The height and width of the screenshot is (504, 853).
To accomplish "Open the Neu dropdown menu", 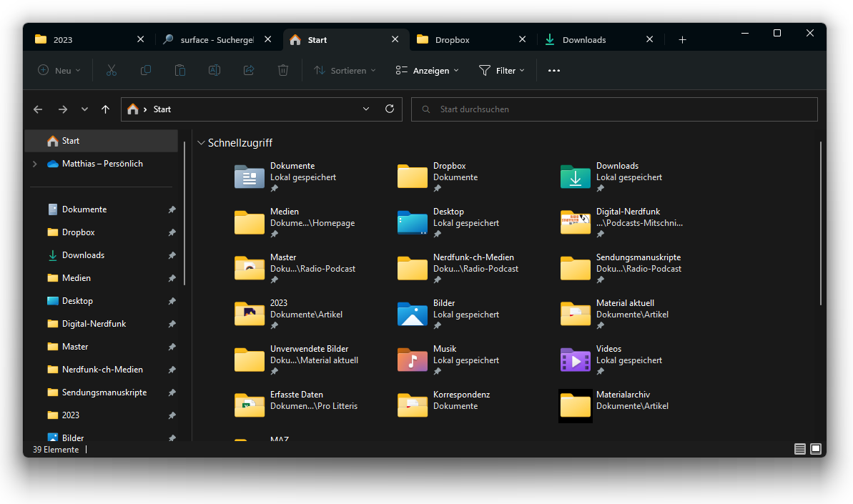I will coord(59,70).
